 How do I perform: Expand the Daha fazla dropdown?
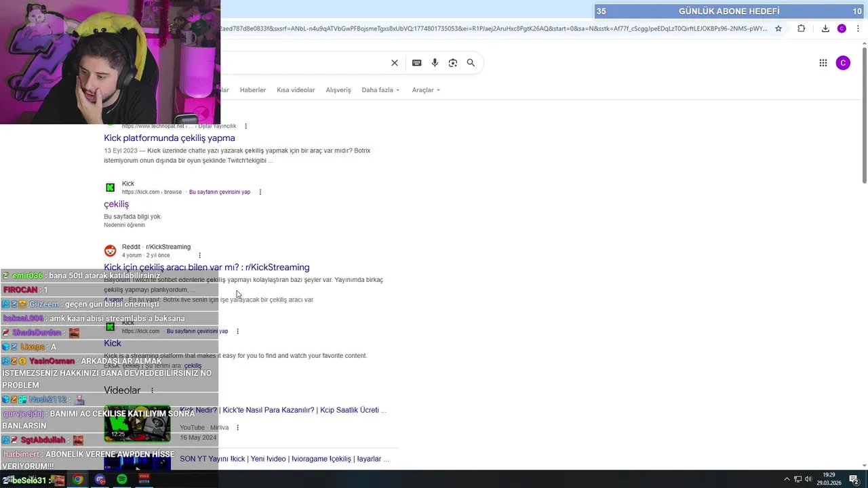pyautogui.click(x=380, y=90)
